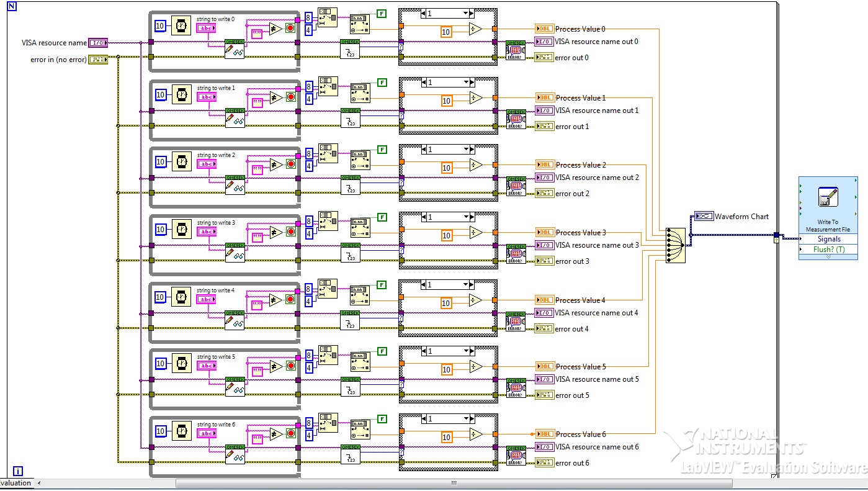
Task: Toggle the F boolean constant in Process Value 0 row
Action: point(382,14)
